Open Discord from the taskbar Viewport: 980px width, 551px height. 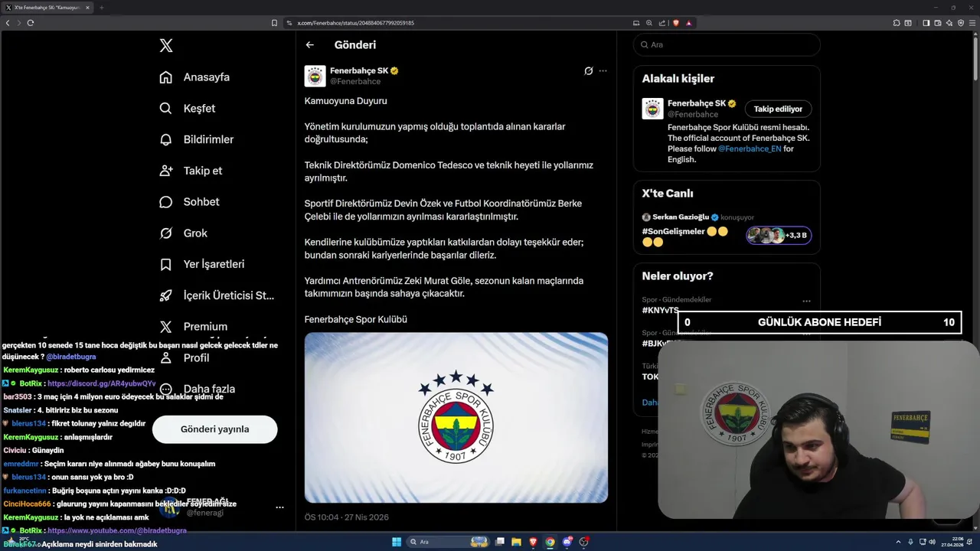coord(567,542)
